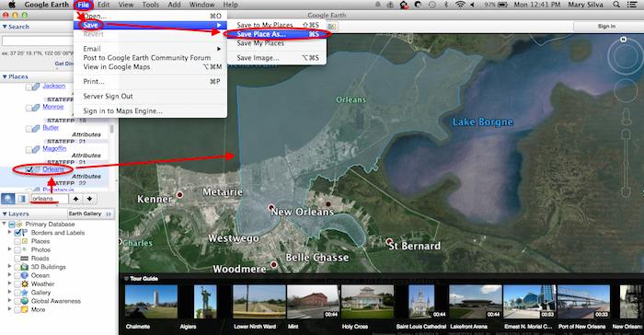The width and height of the screenshot is (644, 335).
Task: Open Notification Center list icon
Action: click(633, 5)
